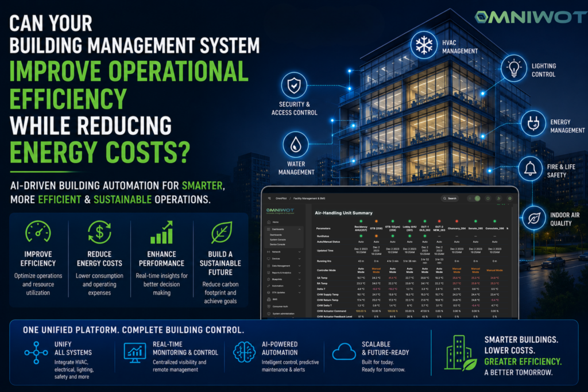This screenshot has width=588, height=392.
Task: Click the Controller Mode row label
Action: tap(326, 270)
